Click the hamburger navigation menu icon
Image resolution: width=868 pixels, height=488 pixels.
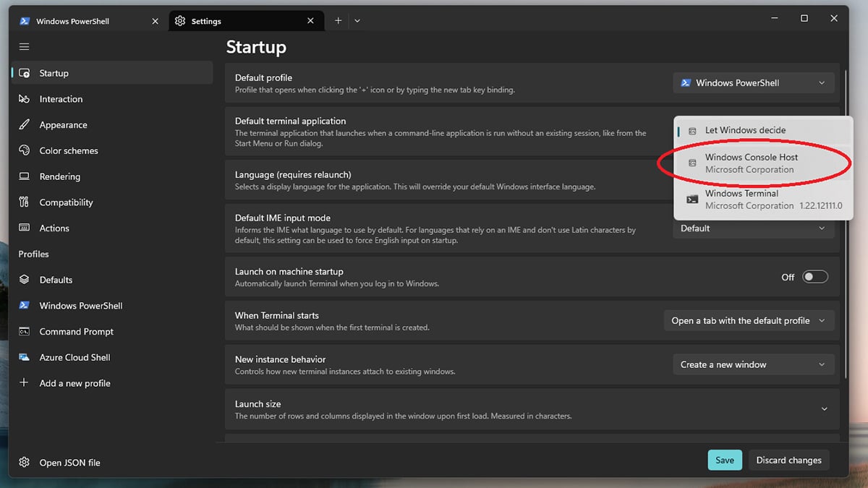click(24, 46)
